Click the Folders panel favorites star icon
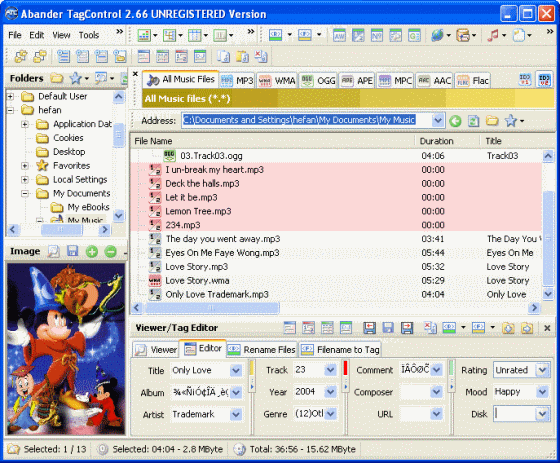The image size is (560, 463). [x=75, y=78]
